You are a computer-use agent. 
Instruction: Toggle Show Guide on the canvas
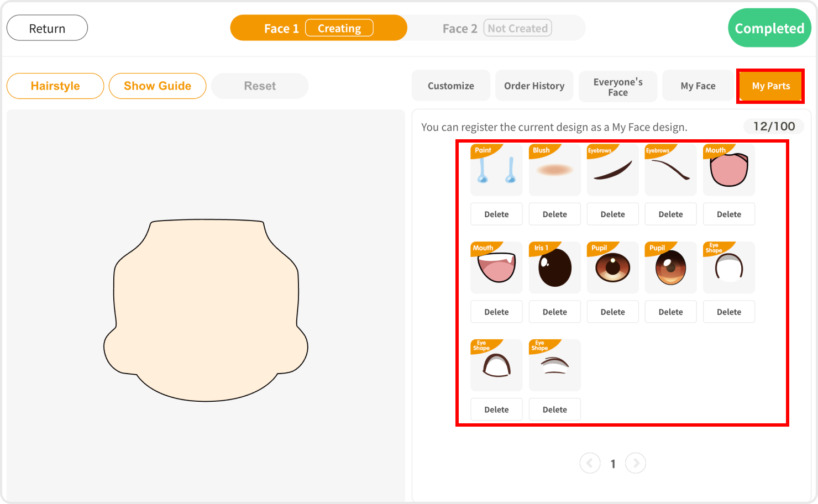point(158,86)
